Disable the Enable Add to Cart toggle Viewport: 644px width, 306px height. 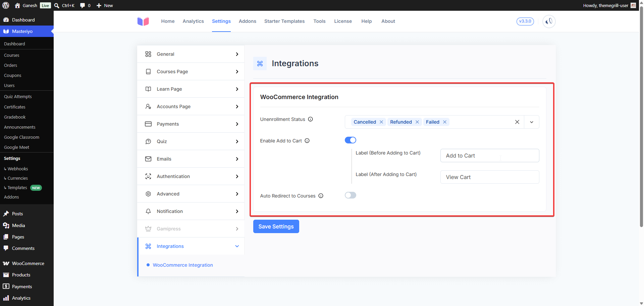351,140
